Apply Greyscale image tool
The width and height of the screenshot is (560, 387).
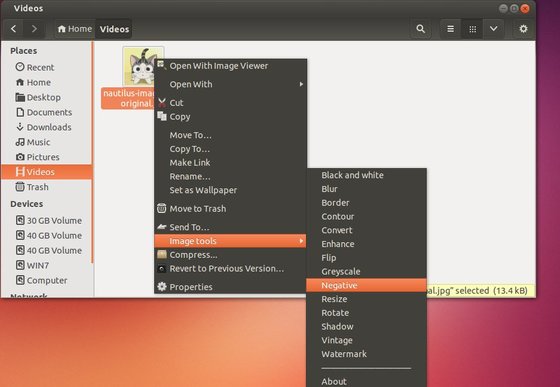366,272
